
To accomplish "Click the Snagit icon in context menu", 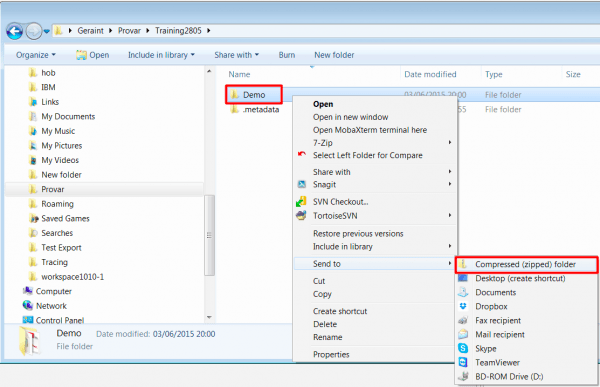I will click(x=302, y=184).
